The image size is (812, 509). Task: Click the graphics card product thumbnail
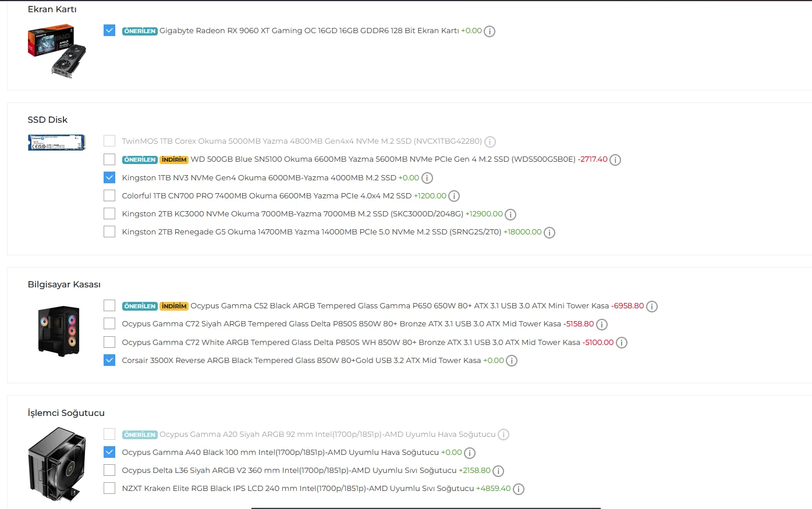57,51
